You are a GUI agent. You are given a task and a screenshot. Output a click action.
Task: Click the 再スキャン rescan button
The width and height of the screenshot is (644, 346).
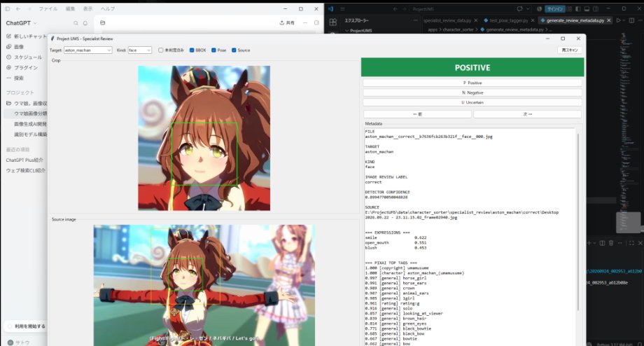point(570,50)
